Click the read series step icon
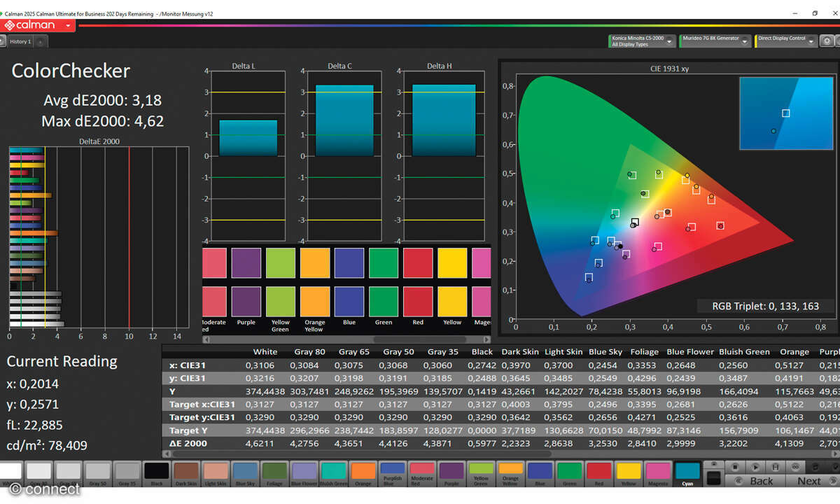Image resolution: width=840 pixels, height=504 pixels. tap(774, 466)
